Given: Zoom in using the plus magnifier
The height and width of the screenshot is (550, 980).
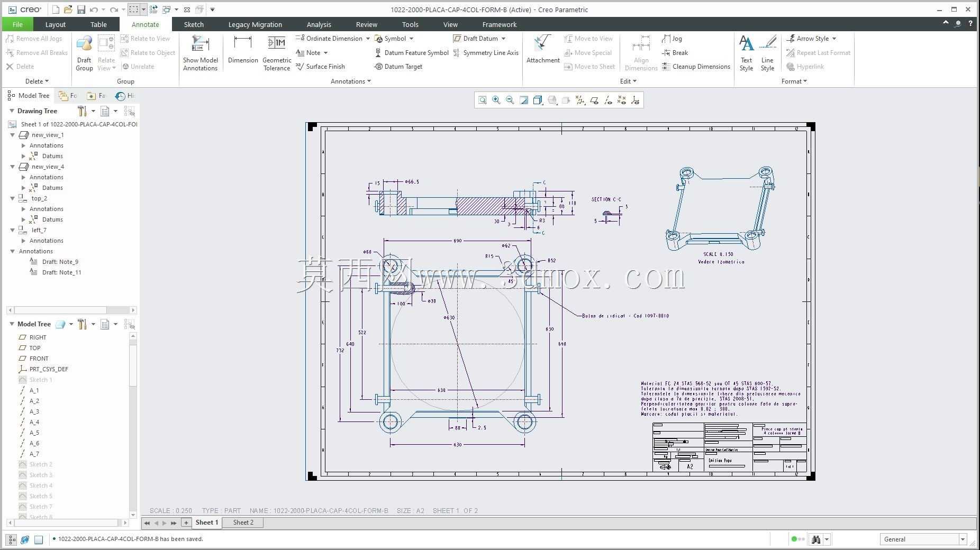Looking at the screenshot, I should [x=496, y=100].
